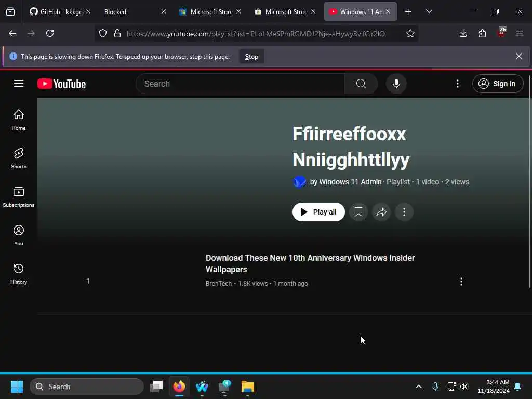
Task: Expand the list all tabs chevron
Action: [429, 11]
